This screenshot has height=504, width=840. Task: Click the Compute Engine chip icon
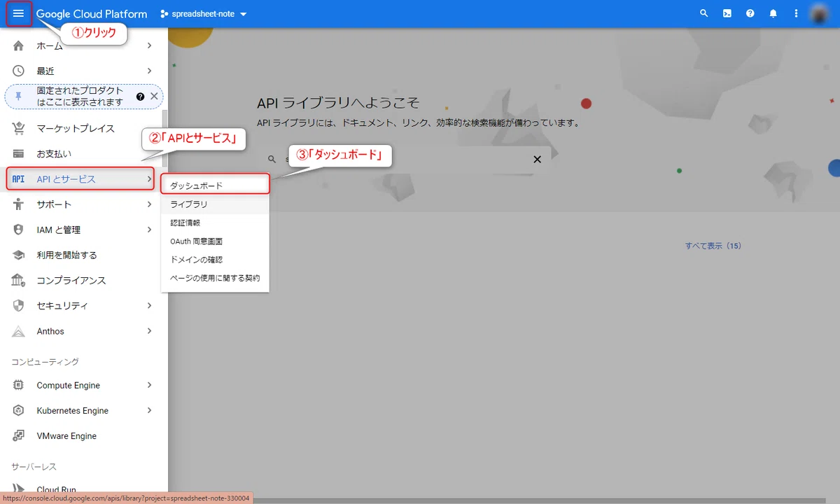tap(19, 385)
